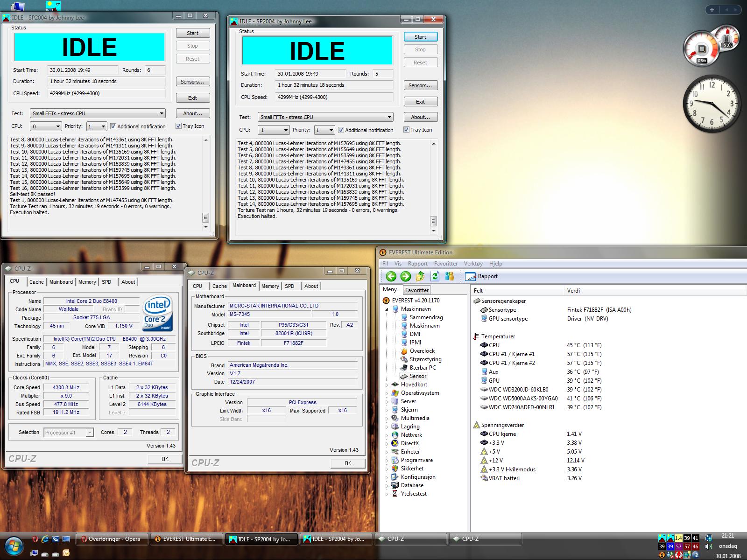Go up one level with folder arrow icon
The height and width of the screenshot is (560, 747).
point(420,276)
